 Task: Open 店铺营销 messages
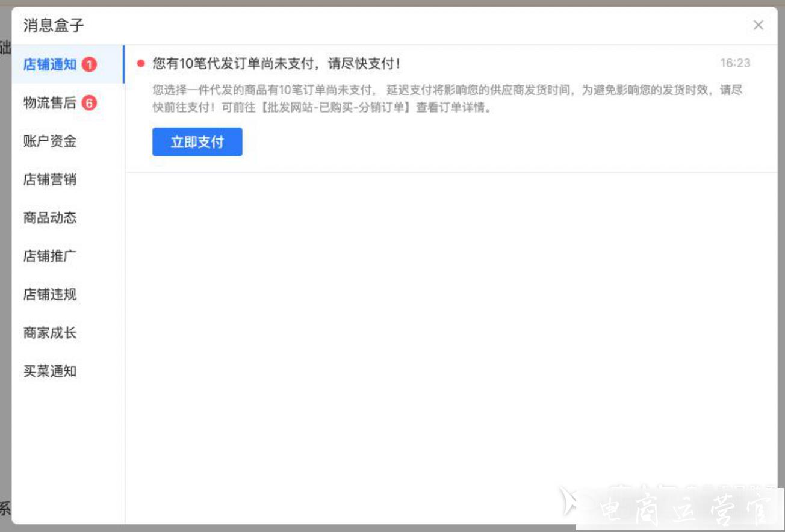pos(68,179)
